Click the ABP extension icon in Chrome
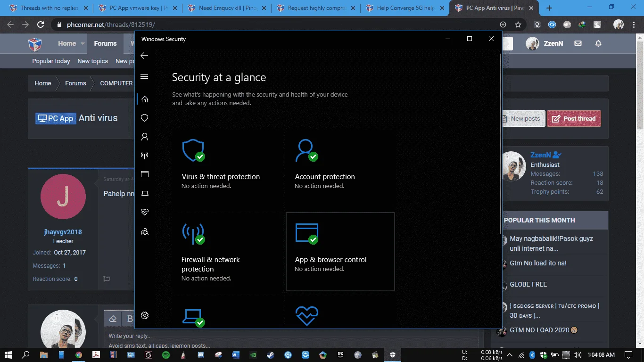The height and width of the screenshot is (362, 644). pos(567,25)
